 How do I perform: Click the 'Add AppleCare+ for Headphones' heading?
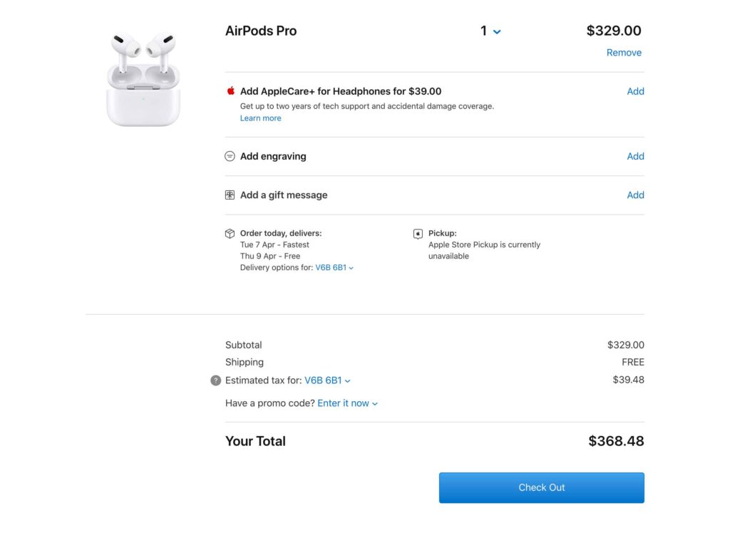click(x=341, y=91)
